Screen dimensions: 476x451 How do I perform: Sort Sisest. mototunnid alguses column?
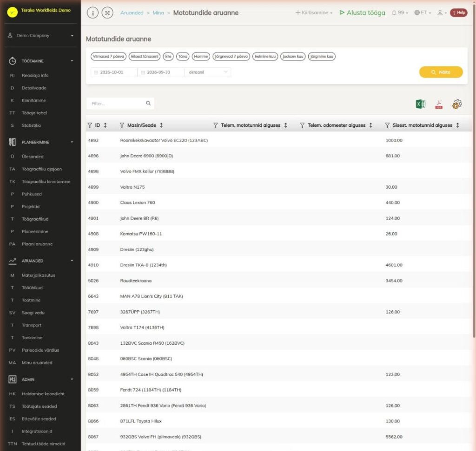point(457,125)
